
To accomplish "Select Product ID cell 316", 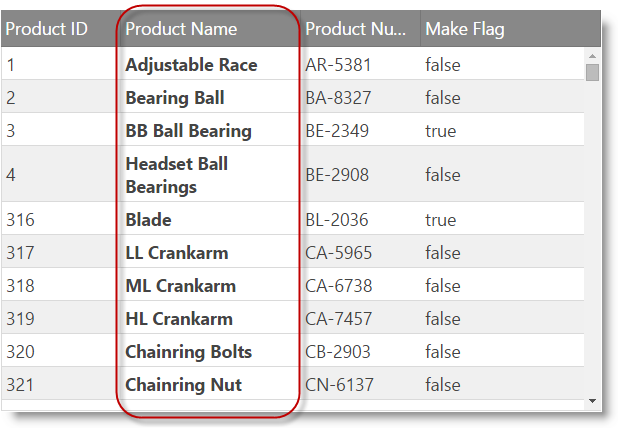I will tap(19, 220).
